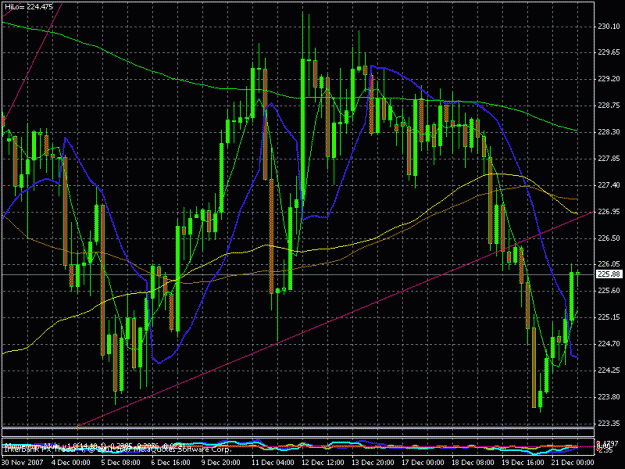Click the 5 Dec 08:00 time label
The image size is (625, 469).
[x=120, y=463]
